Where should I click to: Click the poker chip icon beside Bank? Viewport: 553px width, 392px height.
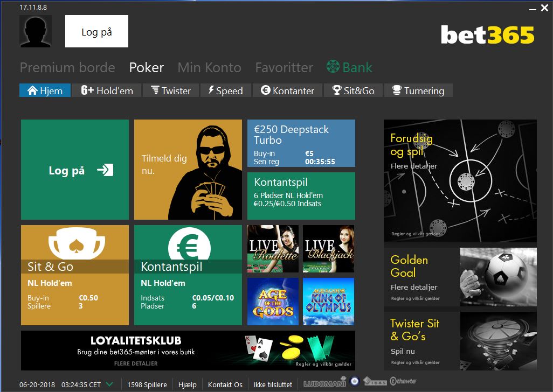coord(333,66)
